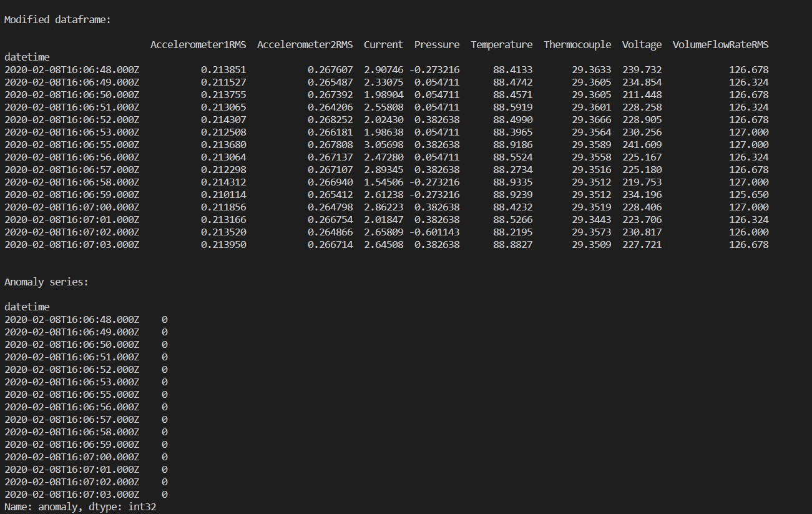Image resolution: width=812 pixels, height=514 pixels.
Task: Click the Accelerometer2RMS column header
Action: (x=305, y=44)
